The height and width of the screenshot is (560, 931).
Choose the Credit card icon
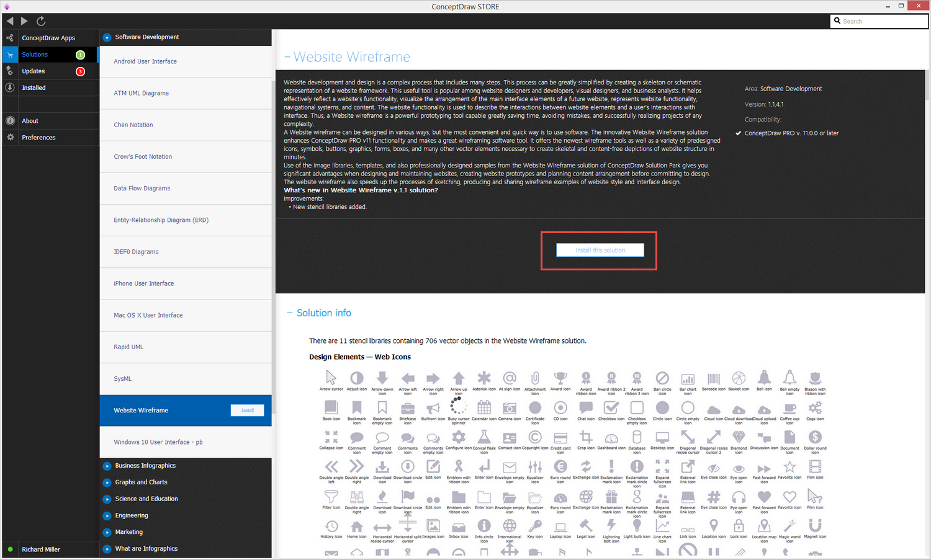[x=560, y=438]
